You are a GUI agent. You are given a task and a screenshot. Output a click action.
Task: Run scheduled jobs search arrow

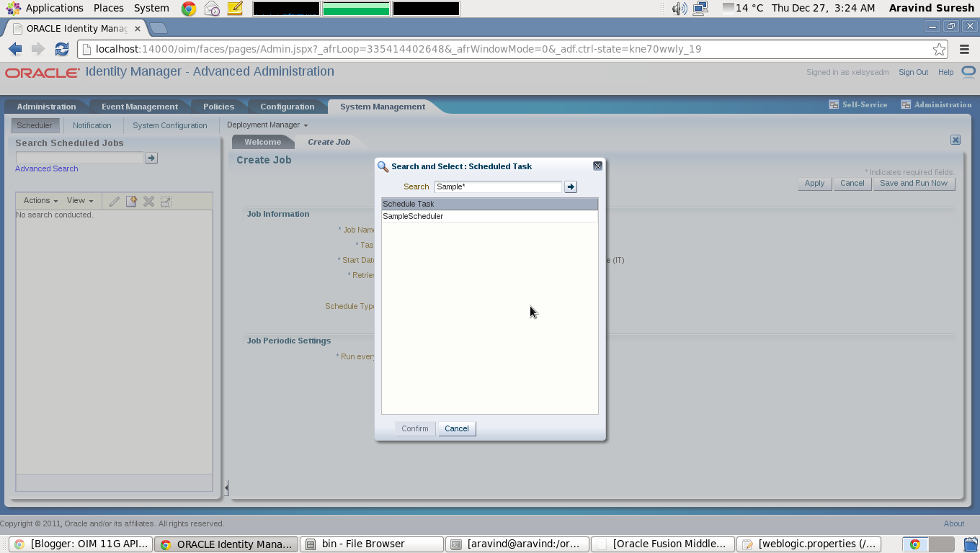[151, 158]
